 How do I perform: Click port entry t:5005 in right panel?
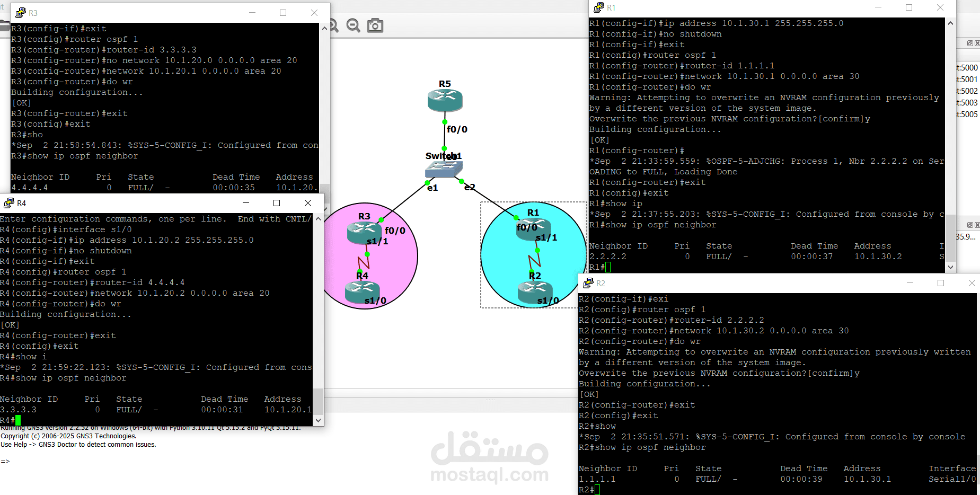(x=967, y=114)
